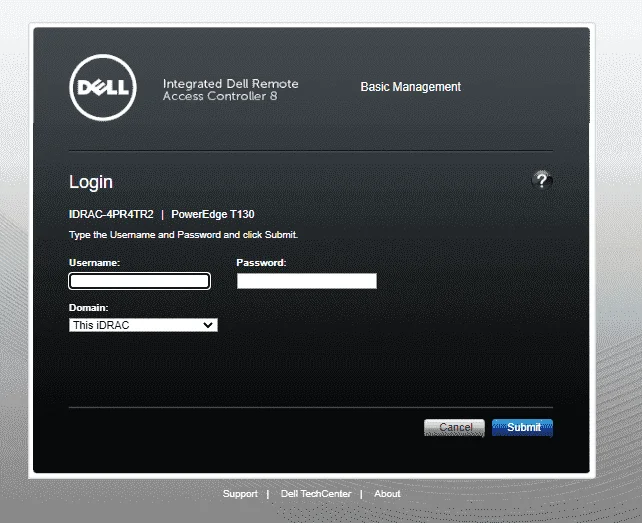Open the help question mark icon
Viewport: 642px width, 523px height.
click(542, 180)
